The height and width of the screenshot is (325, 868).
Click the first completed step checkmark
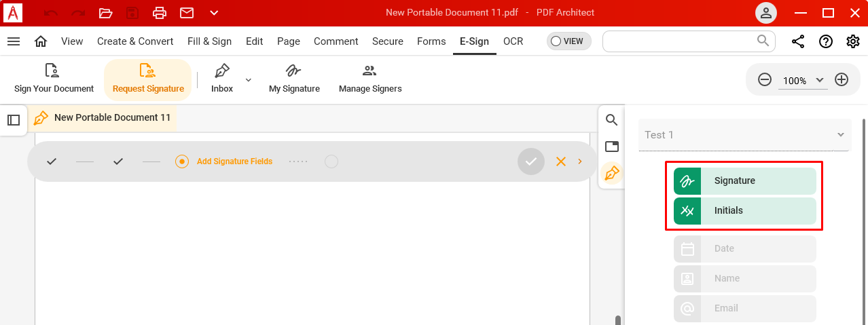pyautogui.click(x=52, y=161)
